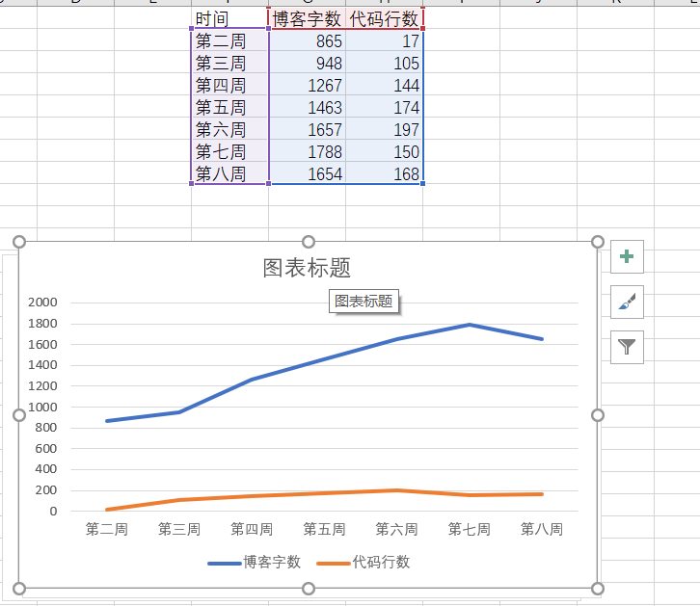The image size is (700, 606).
Task: Select cell with value 144
Action: (x=385, y=85)
